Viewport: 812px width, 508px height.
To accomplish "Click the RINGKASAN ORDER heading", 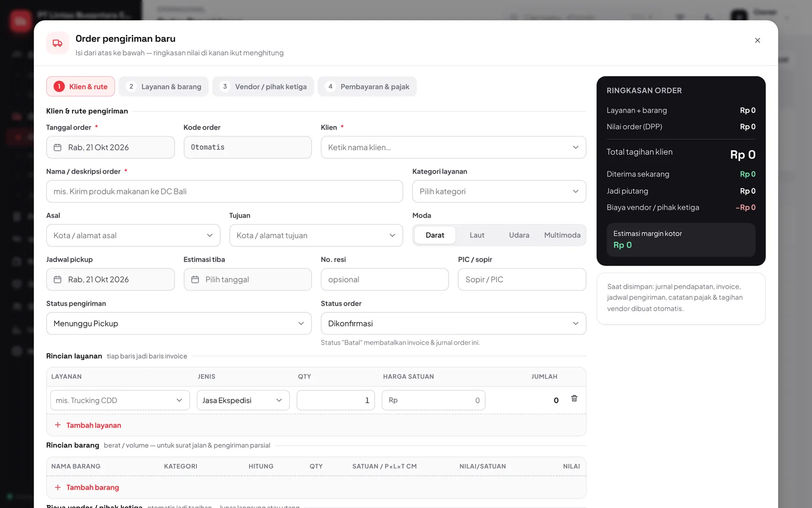I will pyautogui.click(x=644, y=90).
